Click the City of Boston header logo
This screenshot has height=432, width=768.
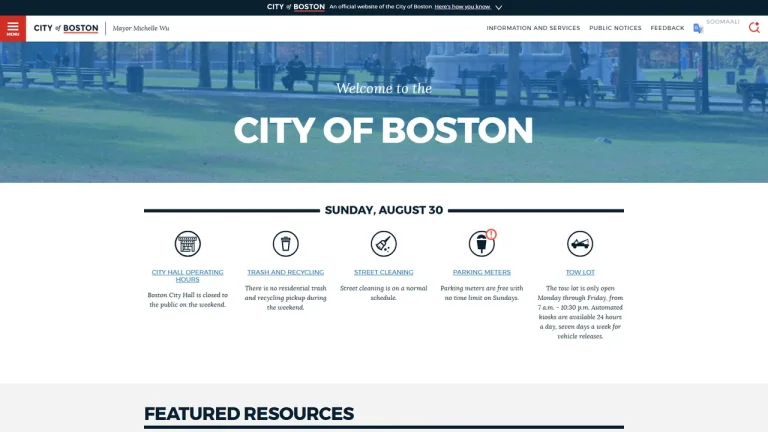tap(66, 28)
